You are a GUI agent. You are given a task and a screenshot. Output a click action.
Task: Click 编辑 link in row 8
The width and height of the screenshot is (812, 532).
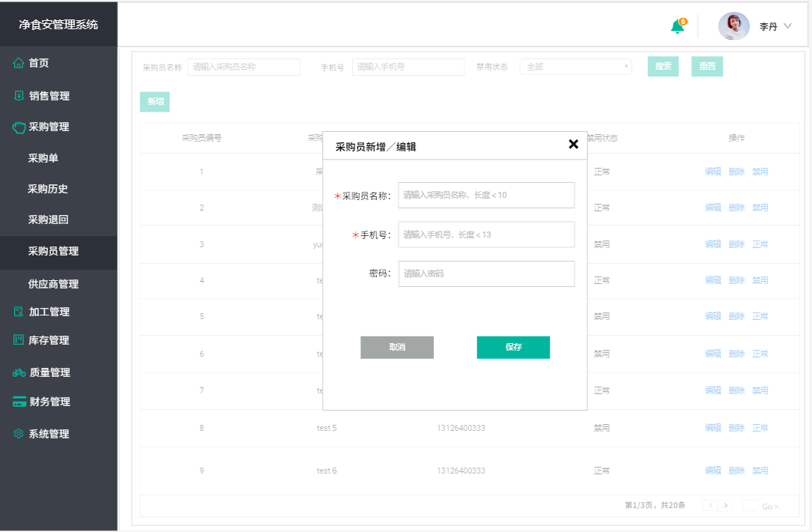pos(713,428)
